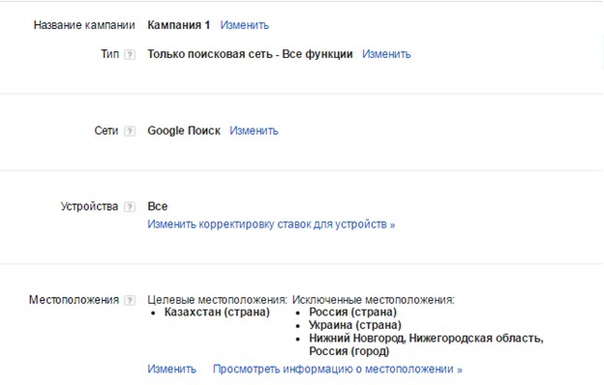The height and width of the screenshot is (385, 604).
Task: Click the Исключенные местоположения heading
Action: pyautogui.click(x=373, y=299)
